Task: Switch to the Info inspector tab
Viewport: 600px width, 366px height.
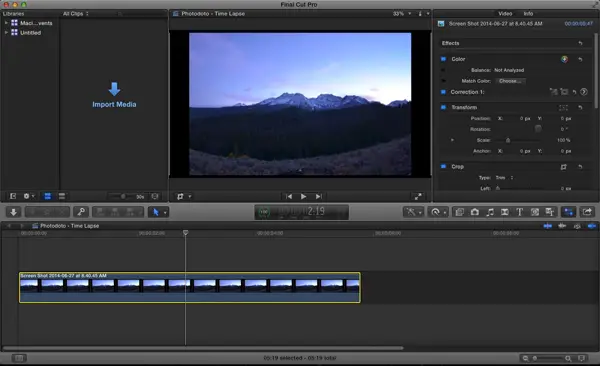Action: point(528,13)
